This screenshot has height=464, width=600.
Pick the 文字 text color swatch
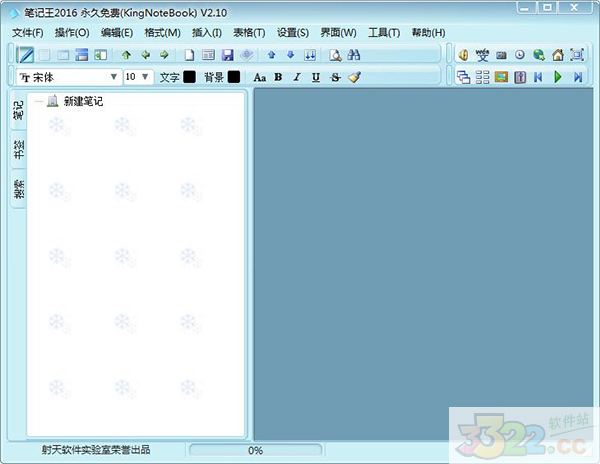[x=189, y=77]
